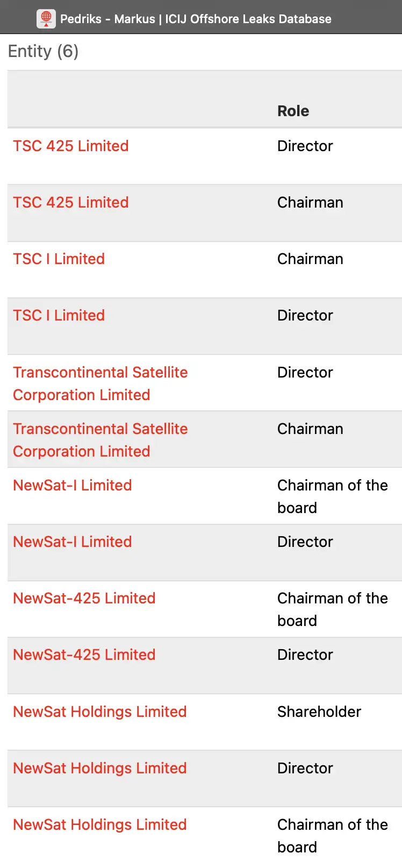Click the ICIJ globe icon in title bar
This screenshot has height=868, width=402.
(x=46, y=19)
